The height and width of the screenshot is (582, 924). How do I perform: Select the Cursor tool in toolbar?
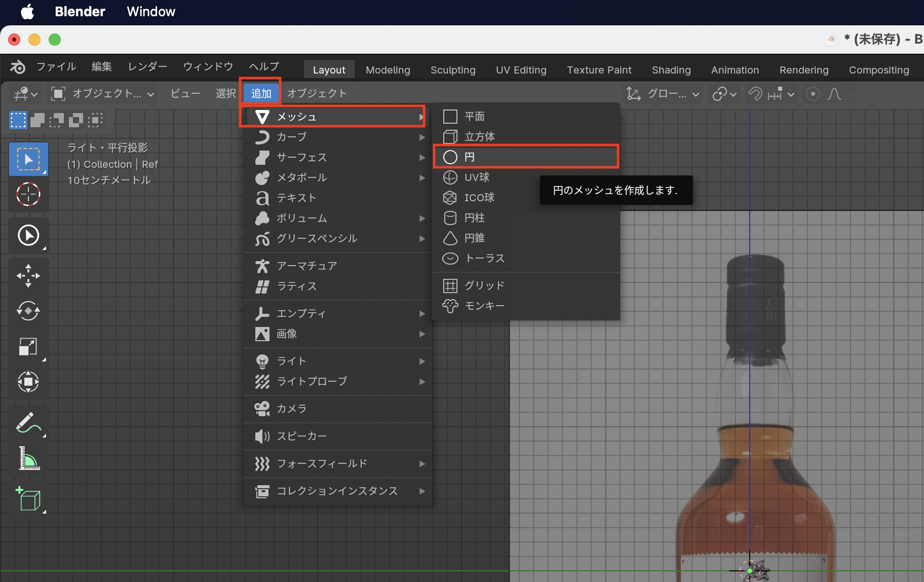pos(28,194)
